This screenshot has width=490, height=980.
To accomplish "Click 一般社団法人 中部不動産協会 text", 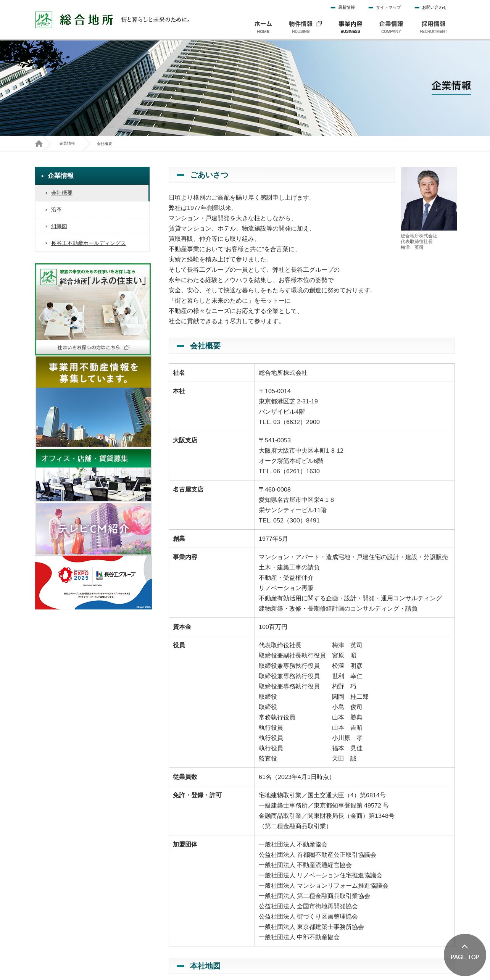I will tap(299, 937).
